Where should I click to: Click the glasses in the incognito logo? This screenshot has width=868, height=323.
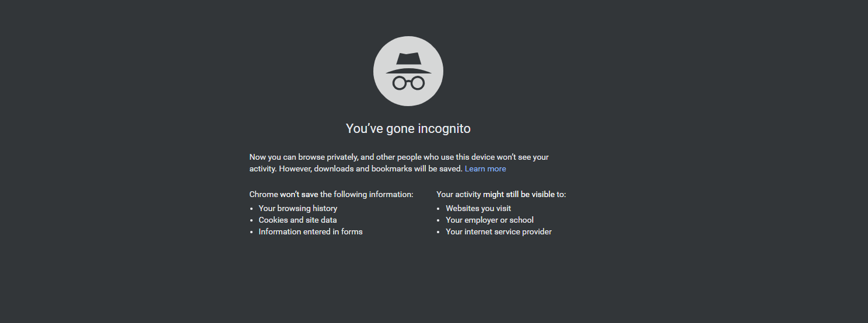point(408,83)
